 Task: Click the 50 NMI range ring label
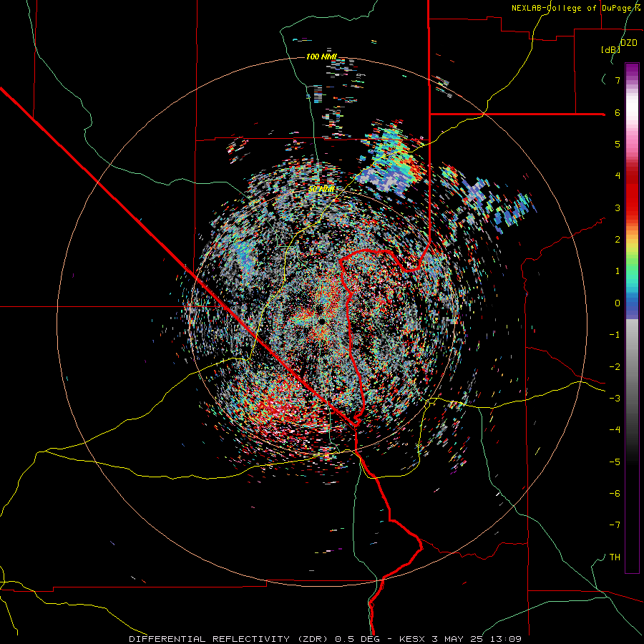pos(321,190)
